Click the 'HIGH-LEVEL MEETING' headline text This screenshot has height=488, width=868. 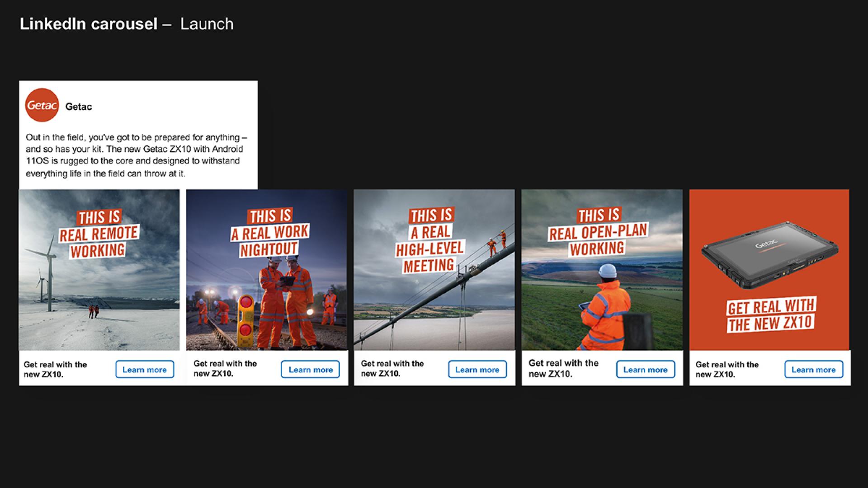[429, 257]
